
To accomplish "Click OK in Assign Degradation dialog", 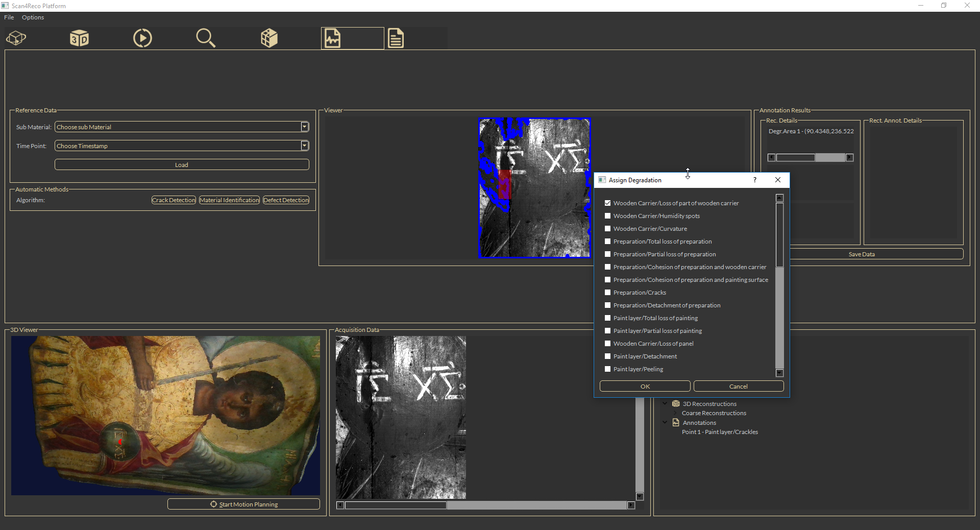I will click(645, 386).
